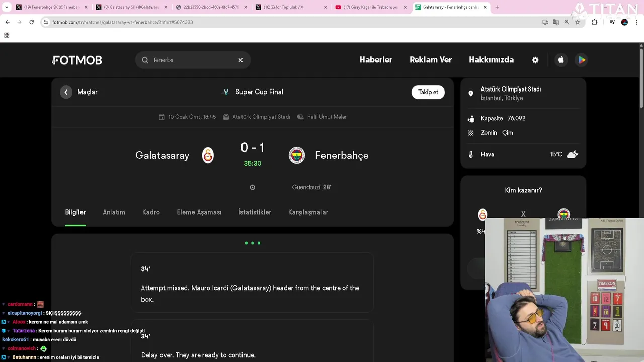Open Reklam Ver in the top navigation
The image size is (644, 362).
click(x=431, y=60)
